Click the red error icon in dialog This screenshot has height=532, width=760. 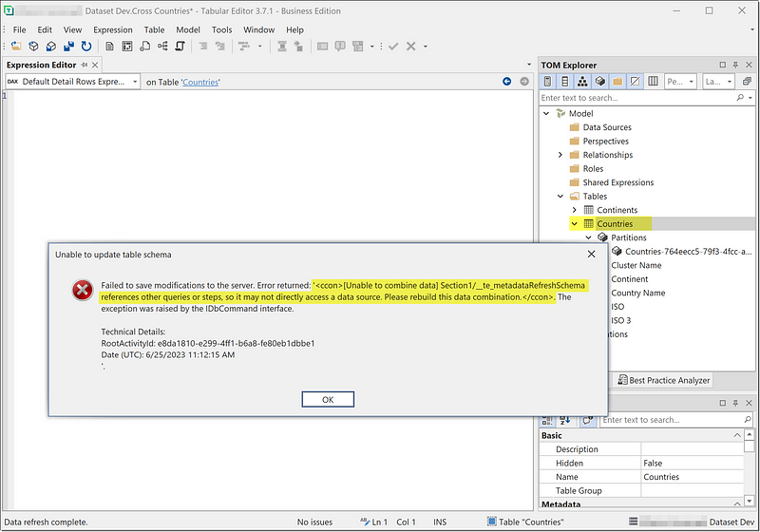(x=83, y=291)
